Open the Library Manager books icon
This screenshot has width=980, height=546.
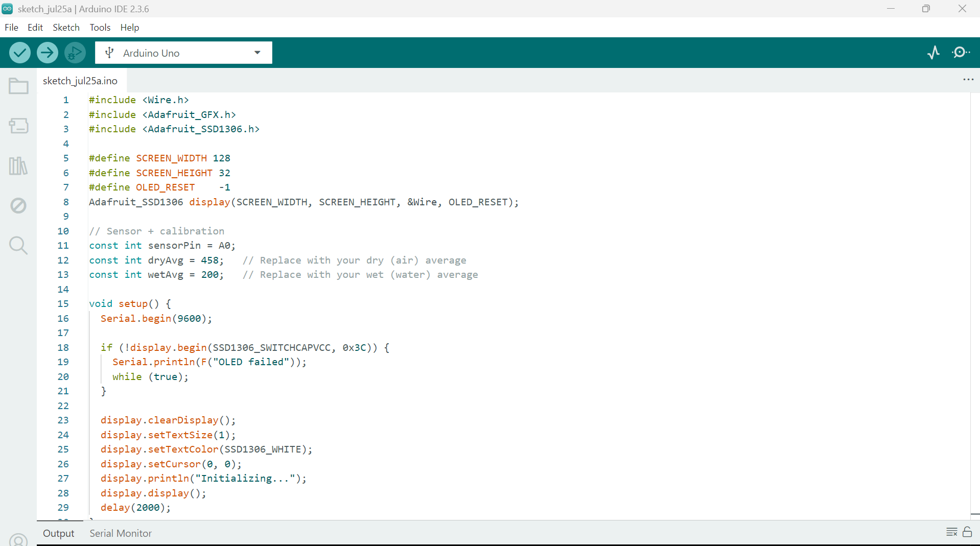18,166
